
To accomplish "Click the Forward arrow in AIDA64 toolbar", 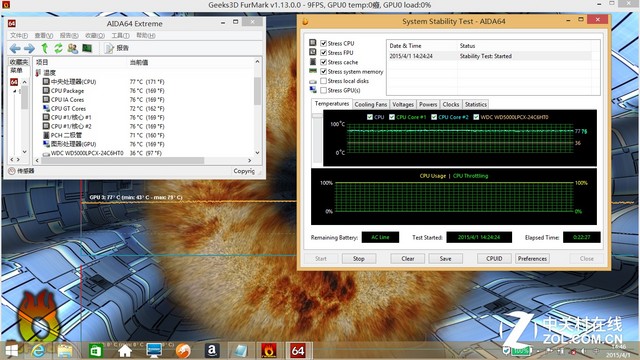I will 29,49.
